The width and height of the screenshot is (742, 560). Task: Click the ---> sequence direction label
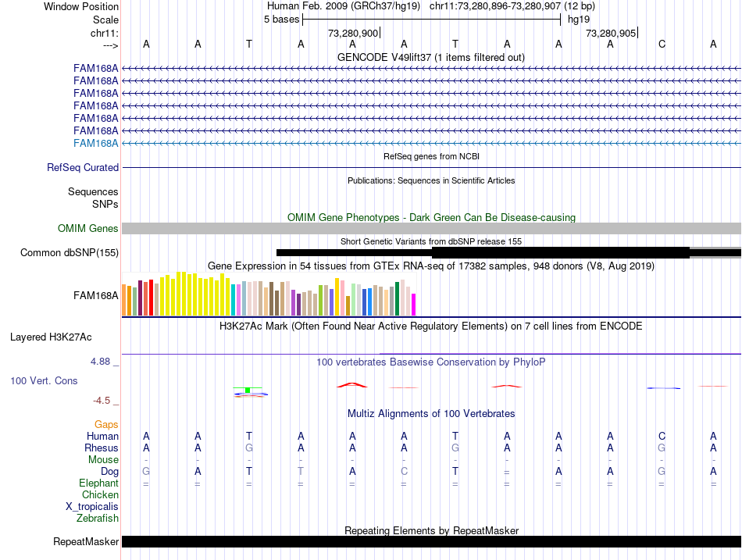(x=110, y=45)
